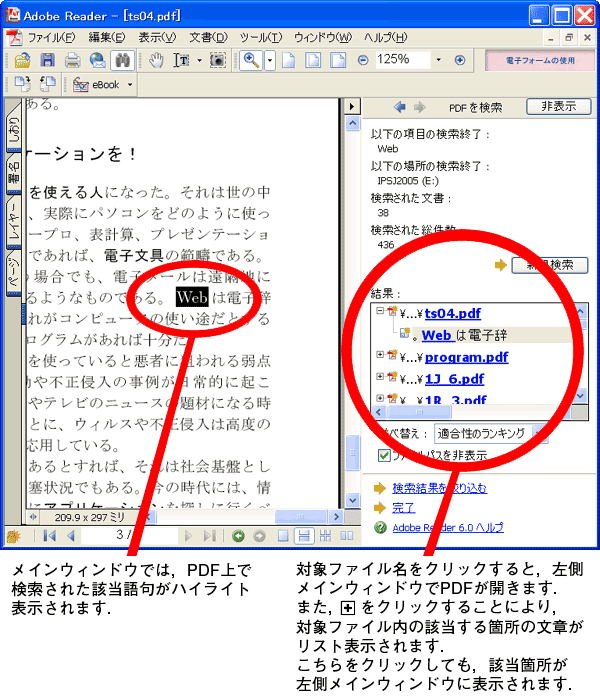This screenshot has width=600, height=700.
Task: Open the レイヤー layers tab
Action: (13, 221)
